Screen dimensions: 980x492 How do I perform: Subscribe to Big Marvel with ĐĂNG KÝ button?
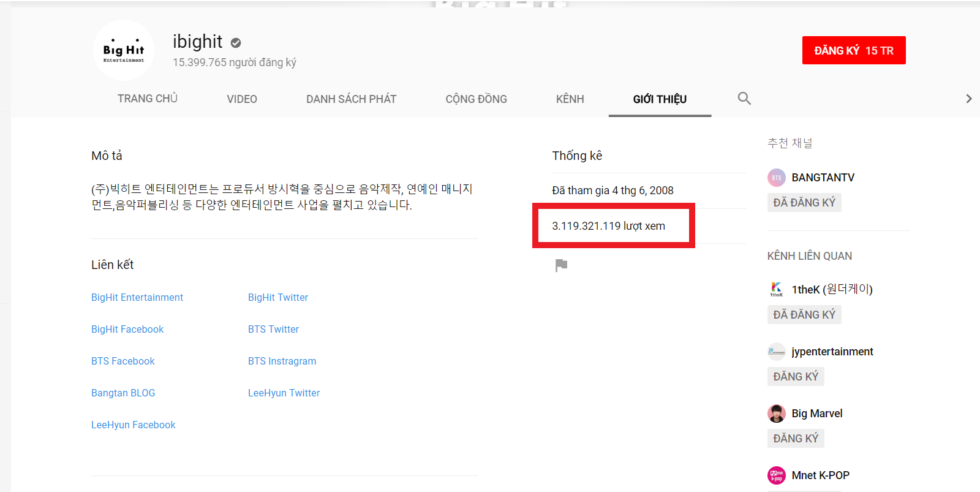click(796, 439)
